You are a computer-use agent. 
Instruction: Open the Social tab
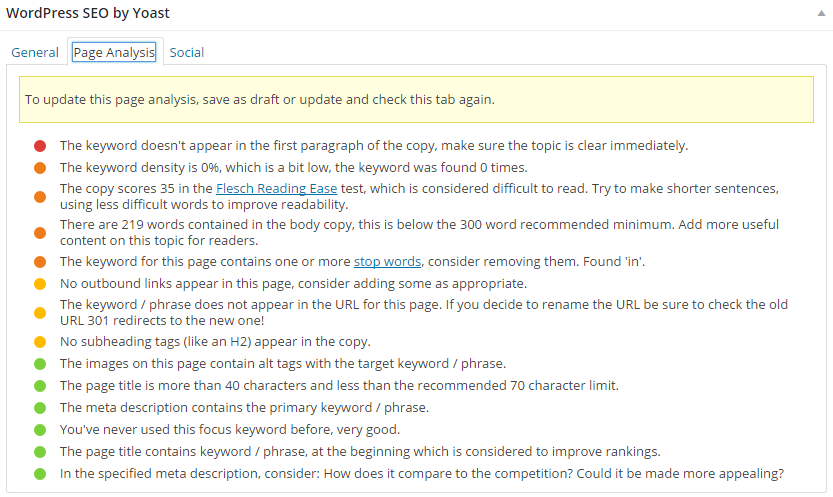pos(187,53)
